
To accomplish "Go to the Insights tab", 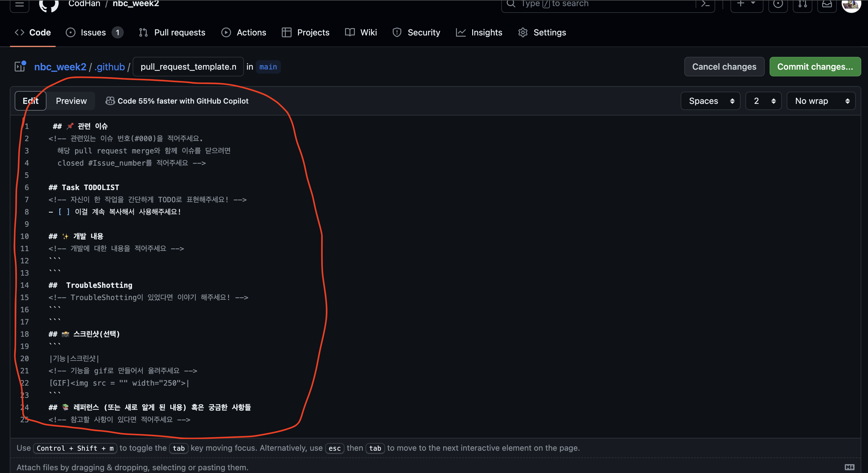I will click(x=479, y=32).
